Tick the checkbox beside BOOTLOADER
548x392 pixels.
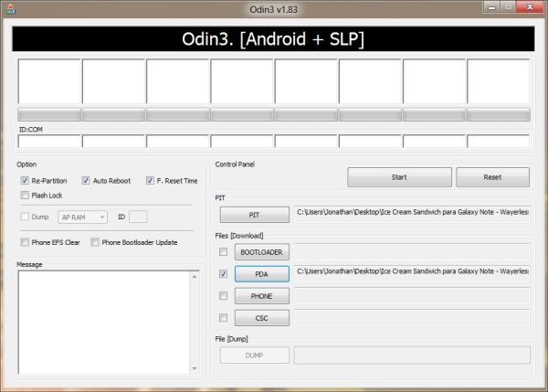(x=223, y=252)
